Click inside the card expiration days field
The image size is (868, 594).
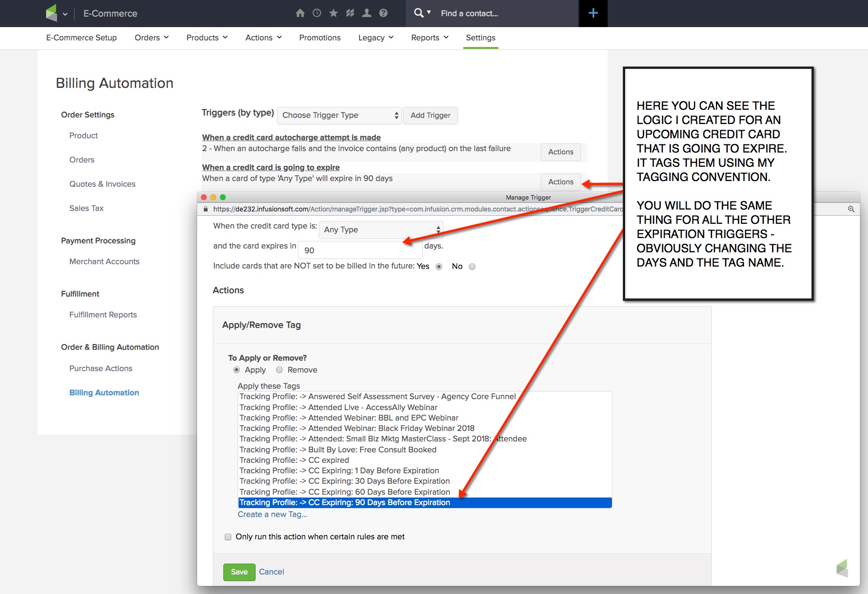[360, 249]
